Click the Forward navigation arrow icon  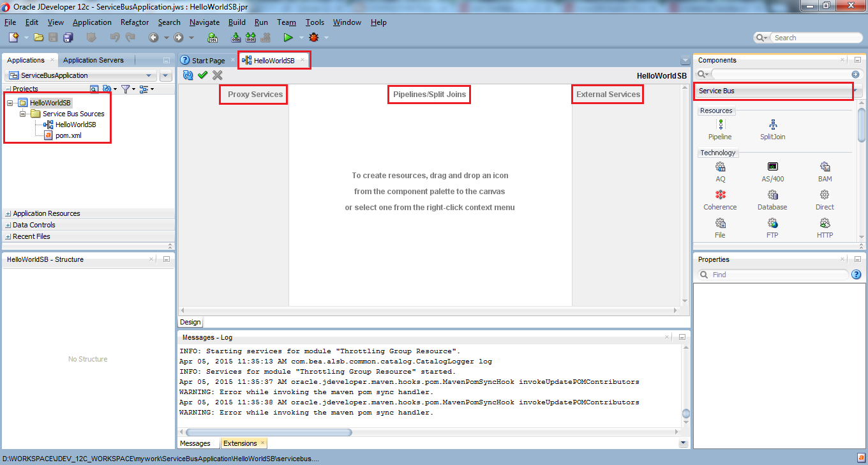click(x=178, y=38)
